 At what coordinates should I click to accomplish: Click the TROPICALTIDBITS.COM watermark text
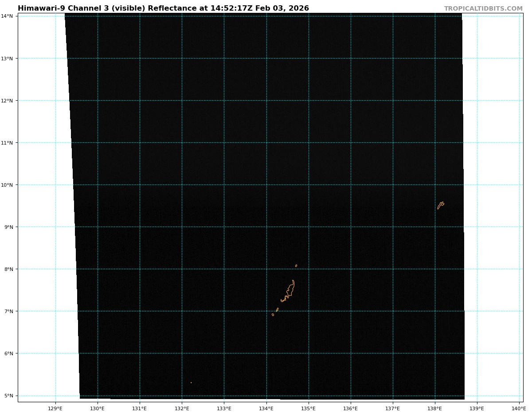[483, 9]
